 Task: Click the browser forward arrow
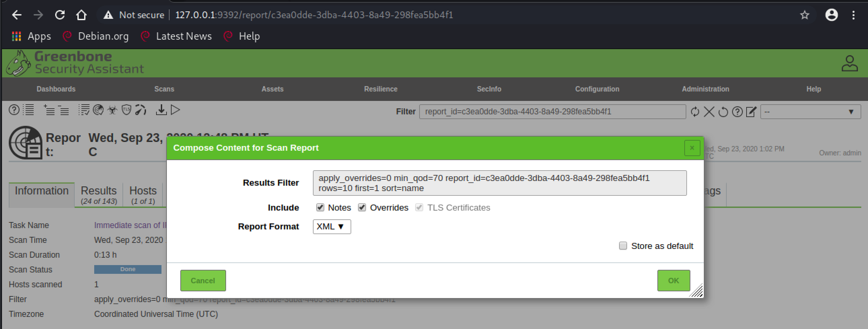38,15
